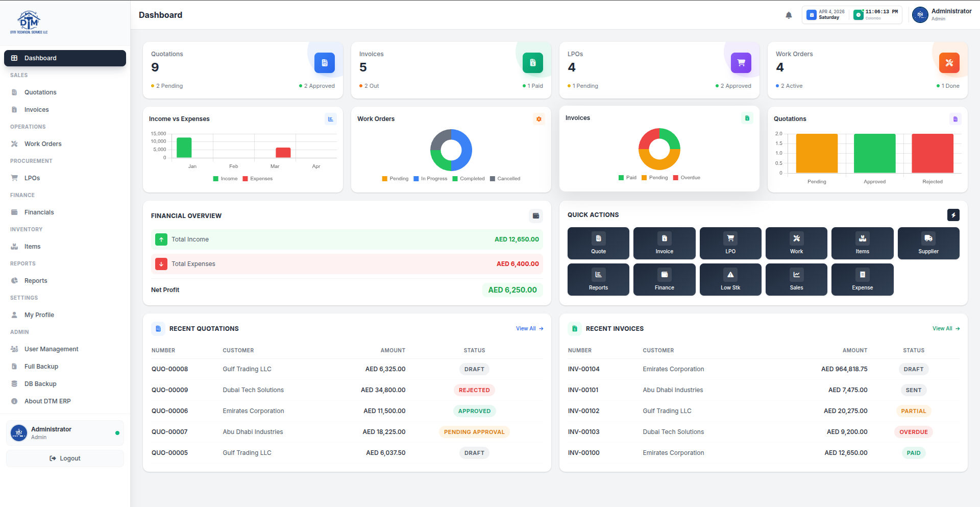The width and height of the screenshot is (980, 507).
Task: Click quotation QUO-00009 in the table
Action: click(x=169, y=390)
